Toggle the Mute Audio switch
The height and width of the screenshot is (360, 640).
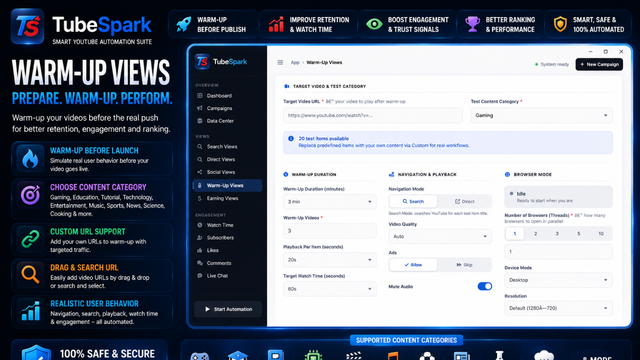[x=484, y=287]
